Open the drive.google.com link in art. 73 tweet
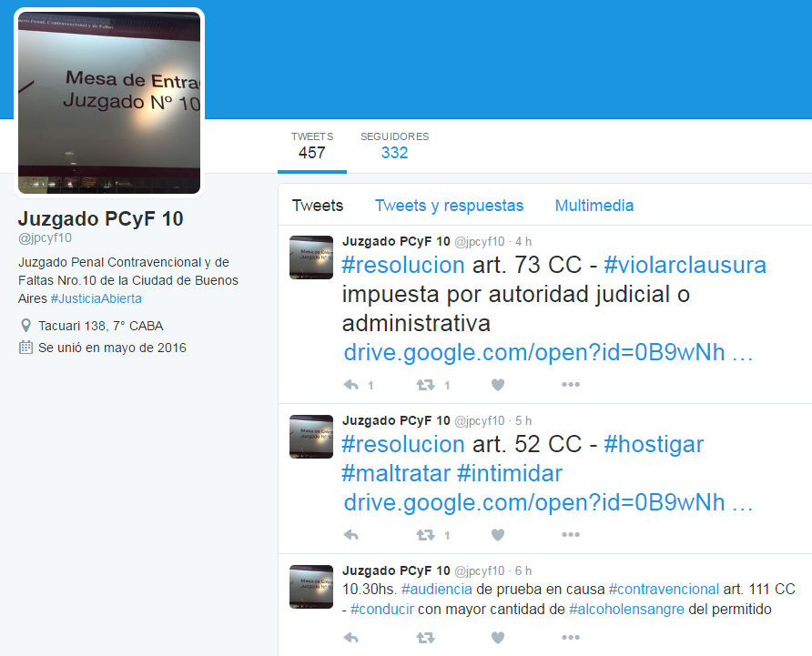Viewport: 812px width, 656px height. click(548, 353)
